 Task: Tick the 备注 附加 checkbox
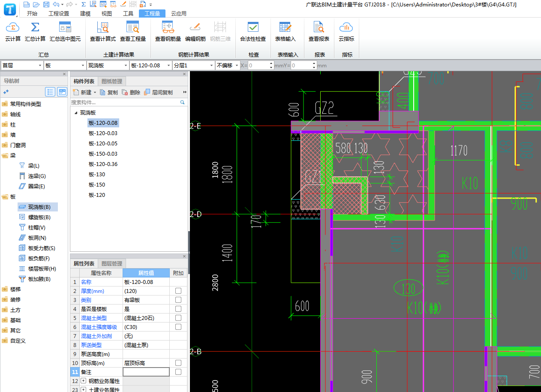178,372
